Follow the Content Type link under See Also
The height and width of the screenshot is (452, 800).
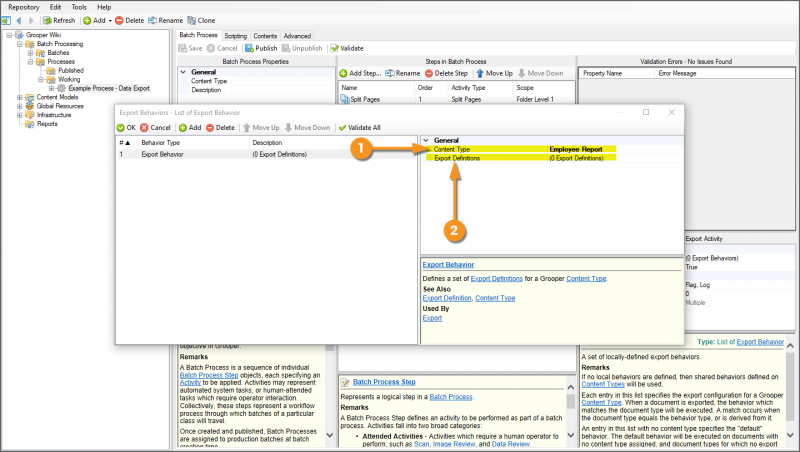(x=495, y=298)
